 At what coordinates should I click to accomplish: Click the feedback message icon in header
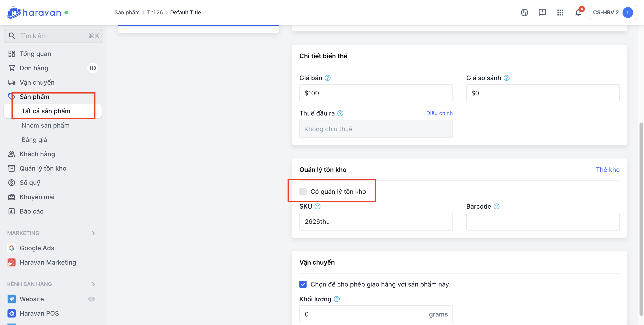[542, 13]
